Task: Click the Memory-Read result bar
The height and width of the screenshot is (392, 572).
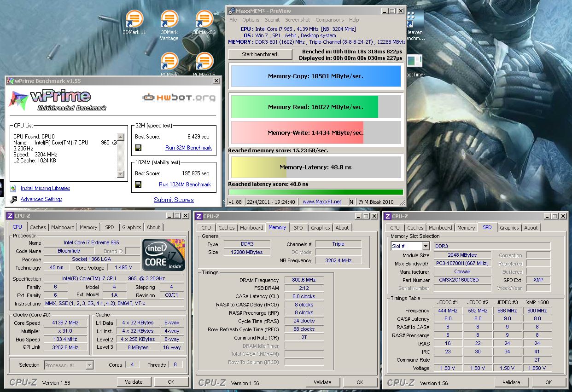Action: (x=316, y=107)
